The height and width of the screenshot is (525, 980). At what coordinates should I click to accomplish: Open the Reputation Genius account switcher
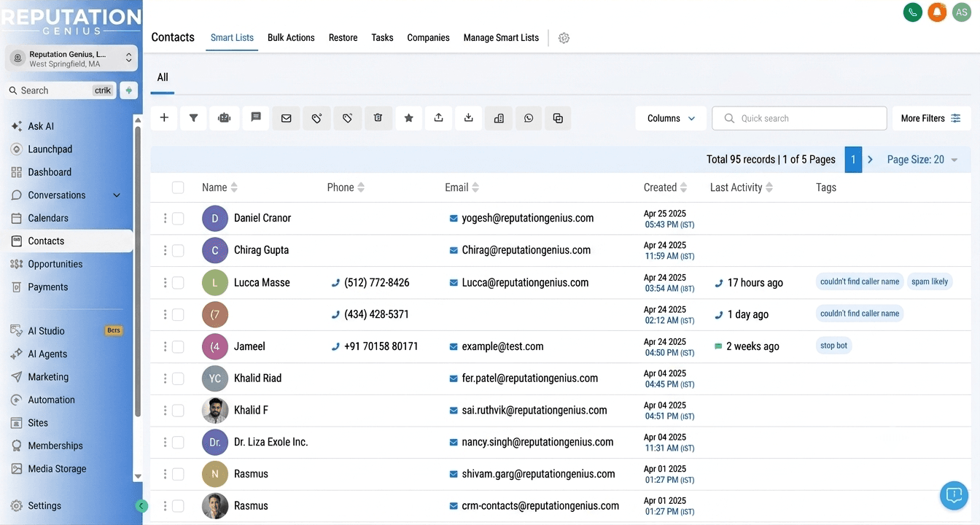[71, 59]
